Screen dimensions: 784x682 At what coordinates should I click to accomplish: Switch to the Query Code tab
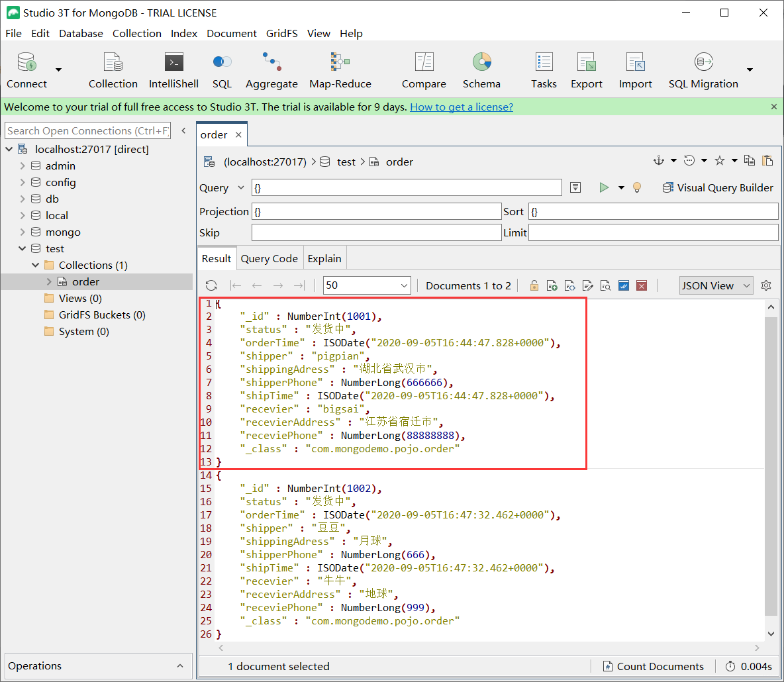(x=269, y=259)
